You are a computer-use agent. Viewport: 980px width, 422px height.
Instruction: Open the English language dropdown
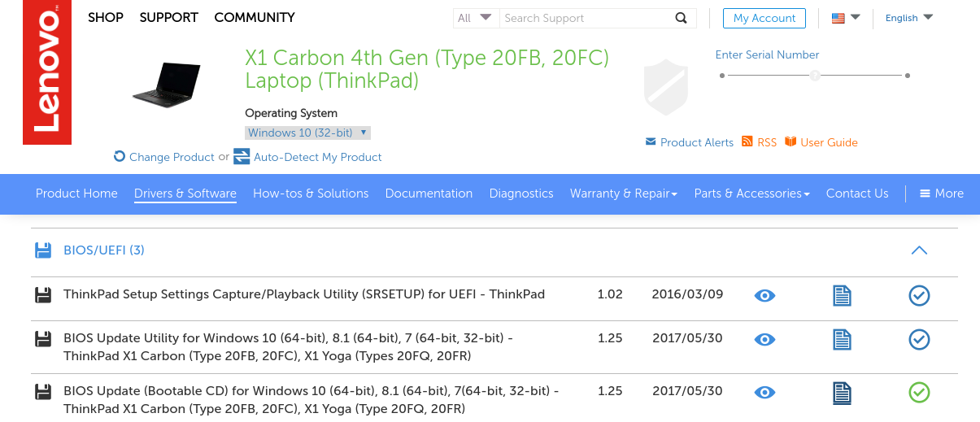point(908,18)
